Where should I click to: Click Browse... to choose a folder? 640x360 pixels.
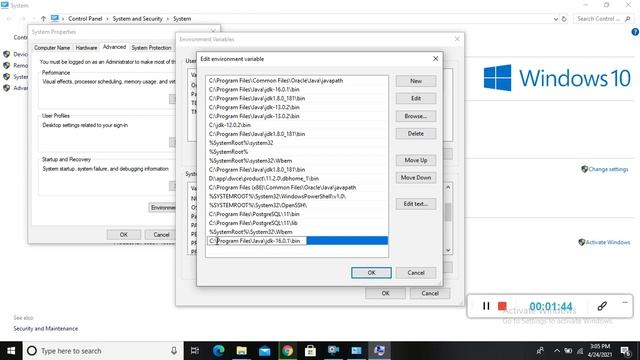tap(416, 116)
